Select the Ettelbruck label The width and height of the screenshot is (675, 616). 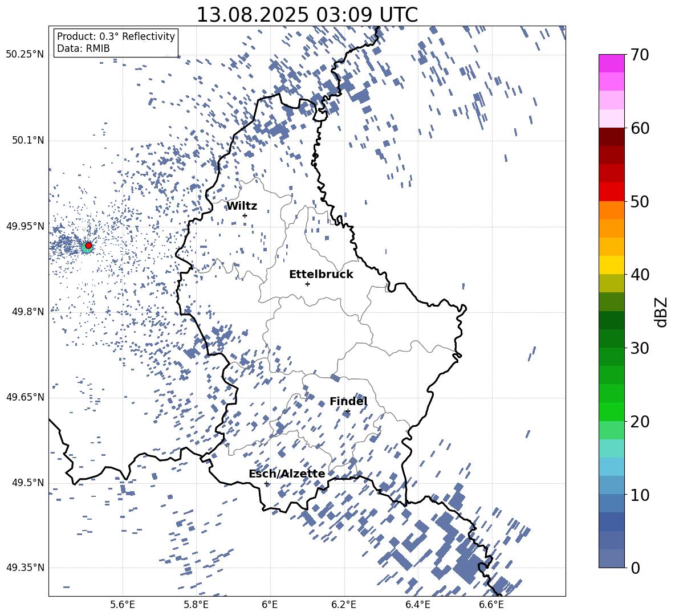[x=321, y=275]
